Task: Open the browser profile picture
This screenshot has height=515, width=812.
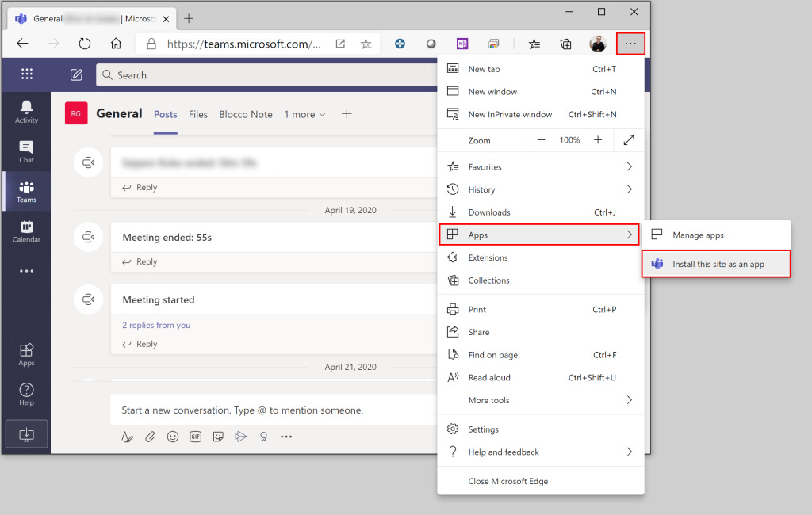Action: [598, 44]
